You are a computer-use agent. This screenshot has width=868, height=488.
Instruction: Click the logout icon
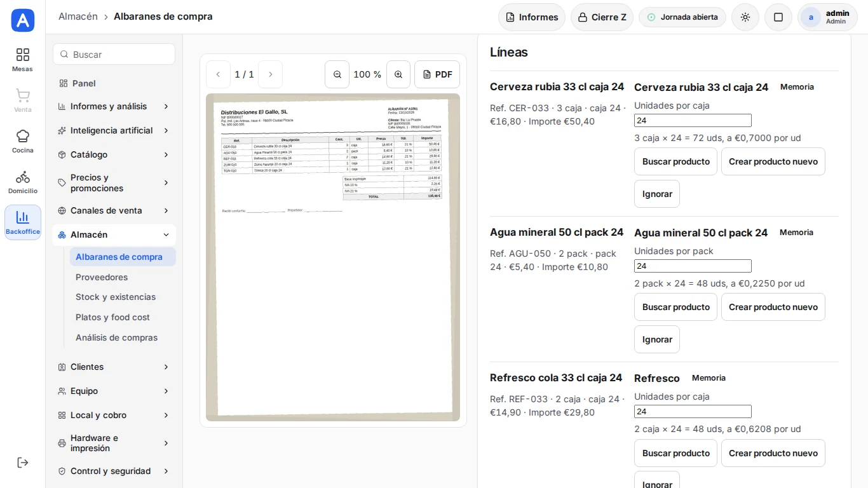point(23,463)
